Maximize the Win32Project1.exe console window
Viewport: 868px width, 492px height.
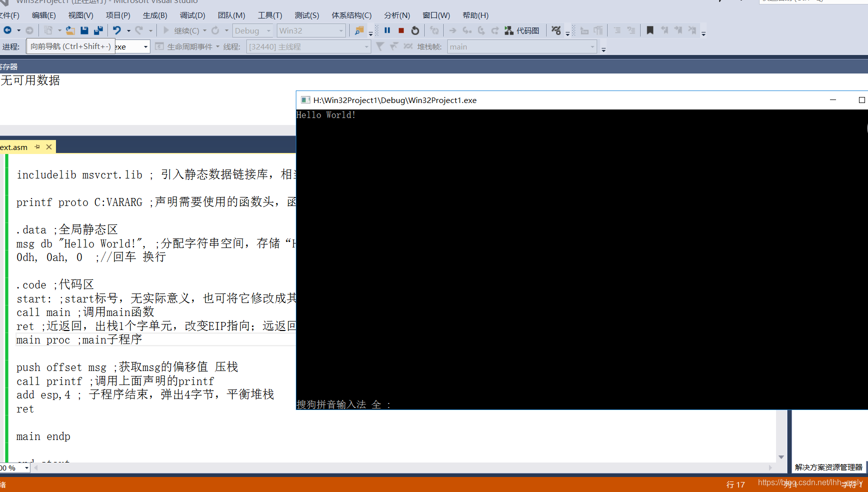(862, 100)
